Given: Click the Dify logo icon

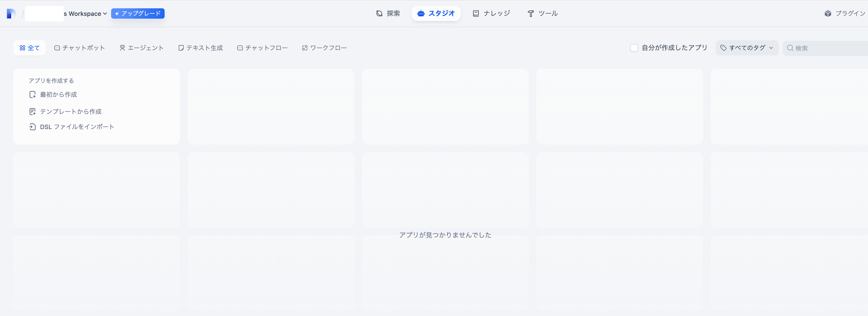Looking at the screenshot, I should click(11, 14).
